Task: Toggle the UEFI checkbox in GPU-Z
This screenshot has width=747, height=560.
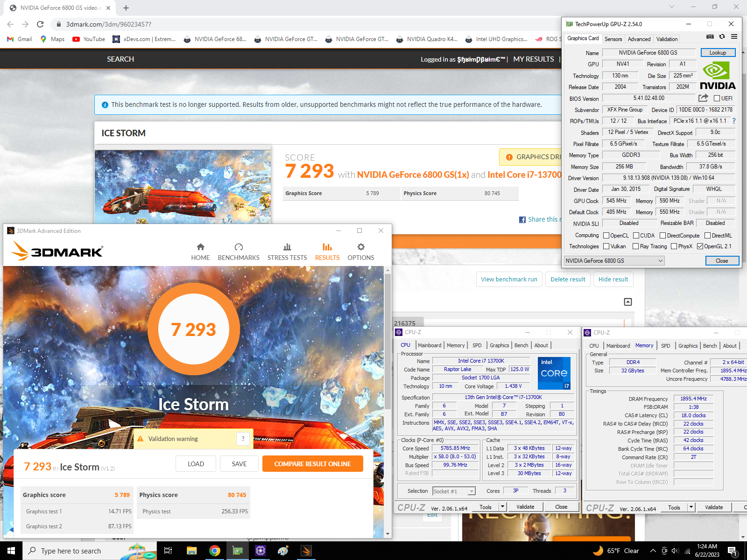Action: point(717,98)
